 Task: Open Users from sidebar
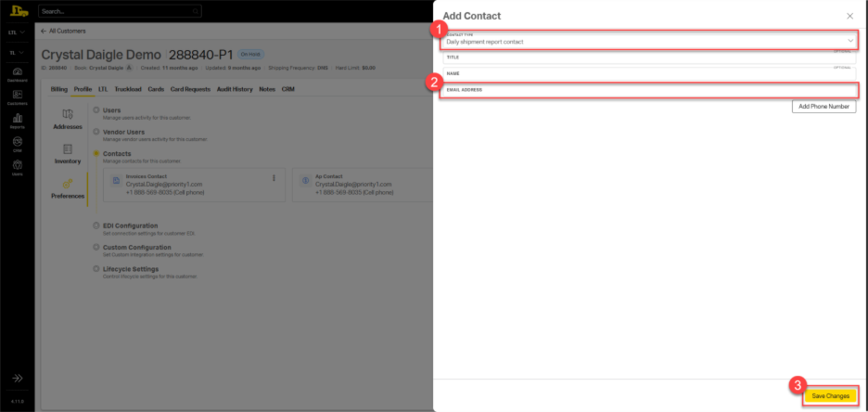(x=18, y=167)
